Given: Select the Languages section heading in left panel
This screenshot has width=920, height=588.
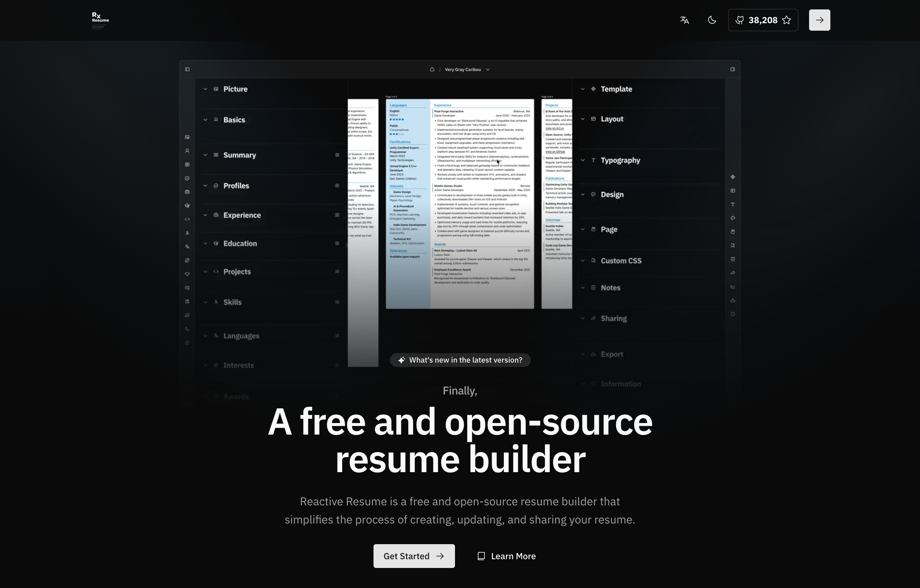Looking at the screenshot, I should click(x=241, y=336).
